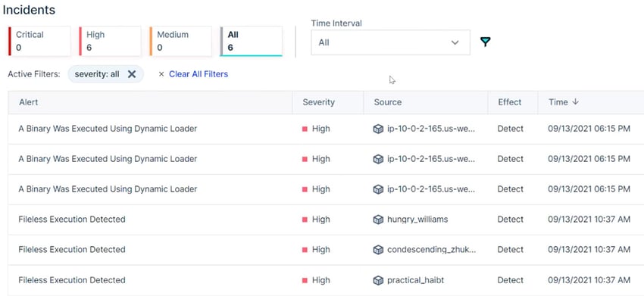
Task: Click the Source column header
Action: (x=388, y=102)
